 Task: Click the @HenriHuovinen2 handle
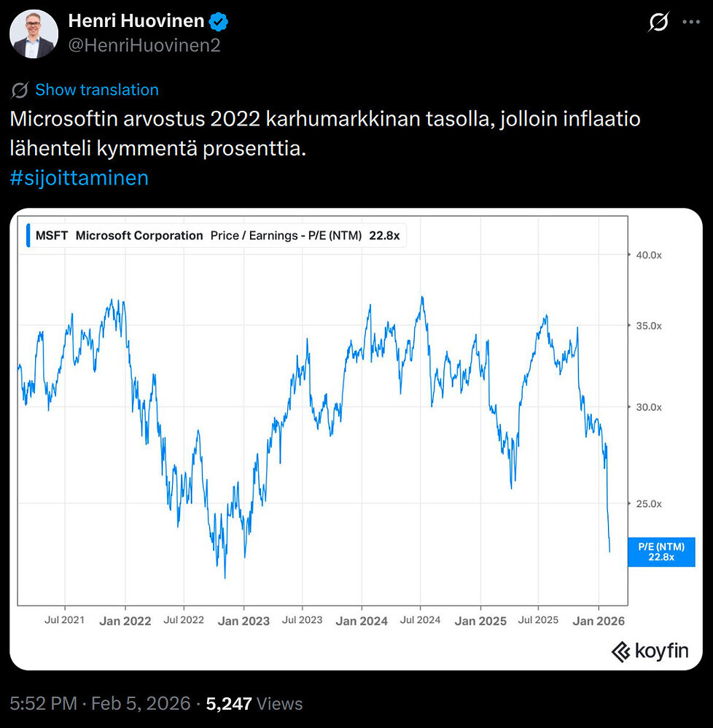(x=144, y=45)
